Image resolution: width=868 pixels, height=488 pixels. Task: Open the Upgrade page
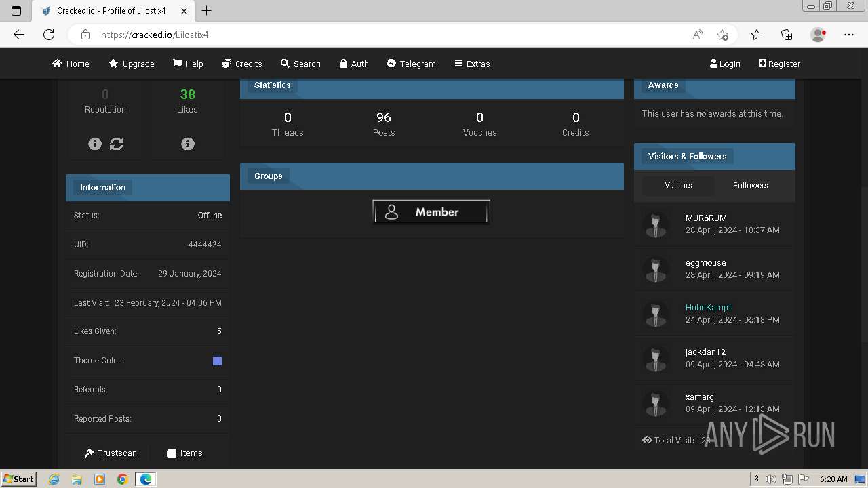[132, 64]
